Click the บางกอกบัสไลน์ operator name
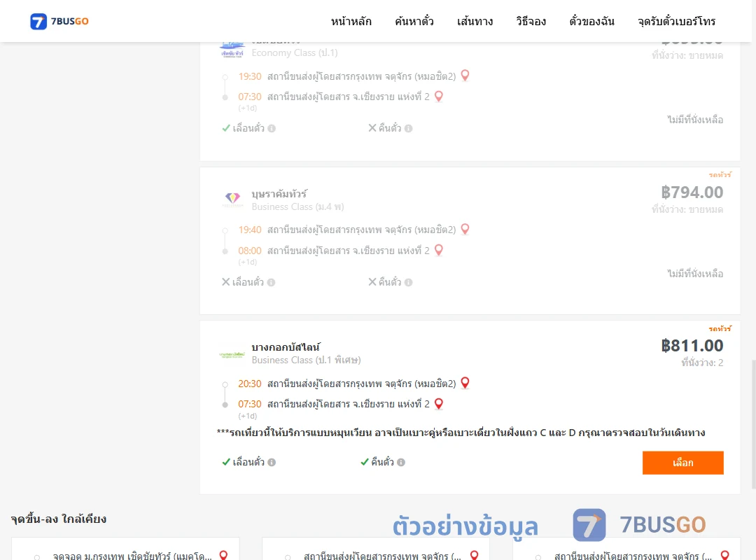 pyautogui.click(x=286, y=346)
